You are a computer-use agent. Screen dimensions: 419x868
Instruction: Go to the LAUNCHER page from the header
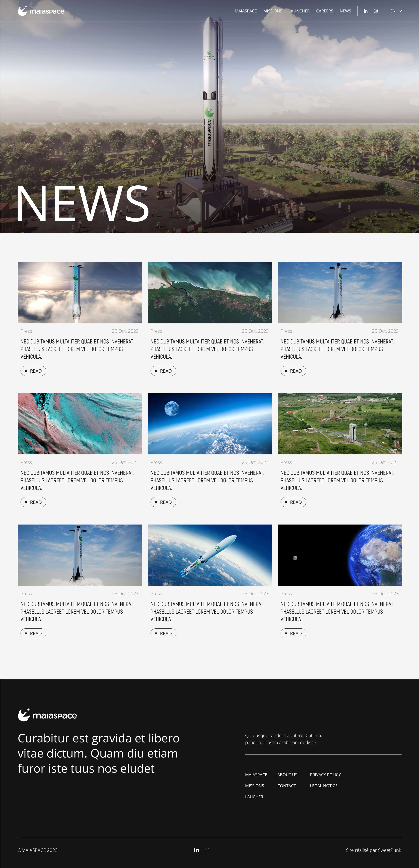click(x=299, y=11)
